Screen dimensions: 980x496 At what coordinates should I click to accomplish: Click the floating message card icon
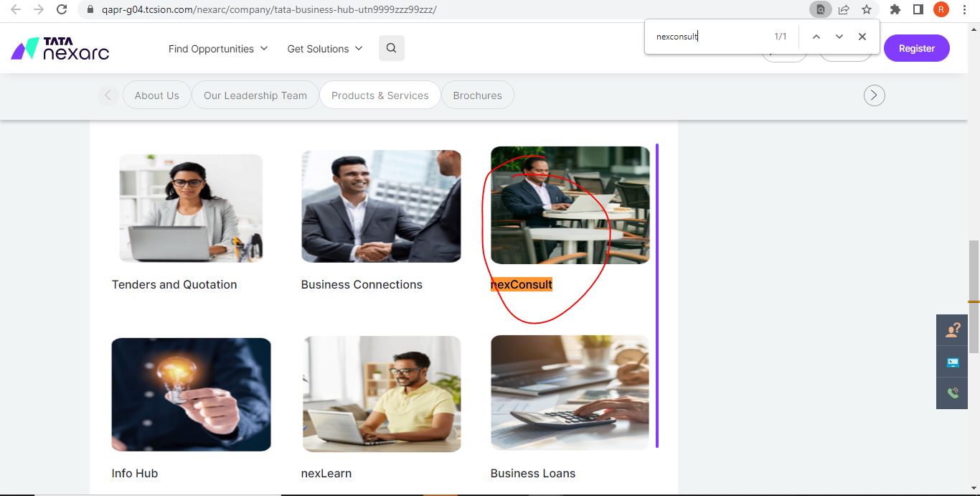(953, 362)
